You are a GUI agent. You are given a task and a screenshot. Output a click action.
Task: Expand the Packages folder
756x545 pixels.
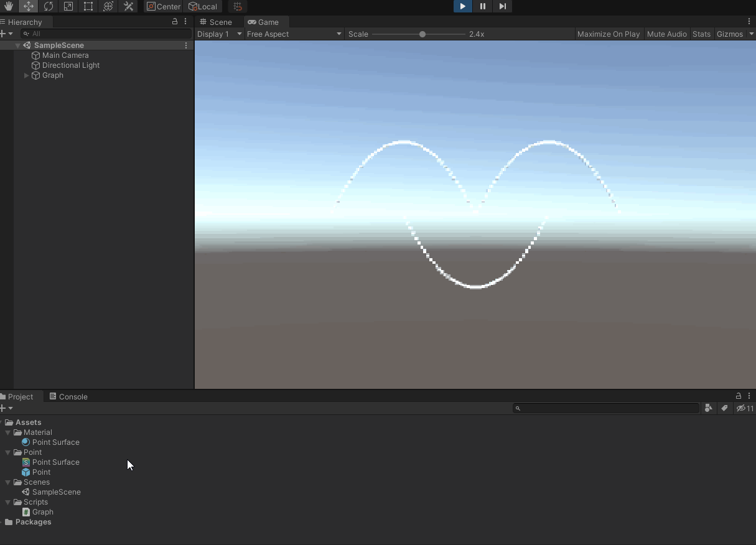click(x=2, y=522)
